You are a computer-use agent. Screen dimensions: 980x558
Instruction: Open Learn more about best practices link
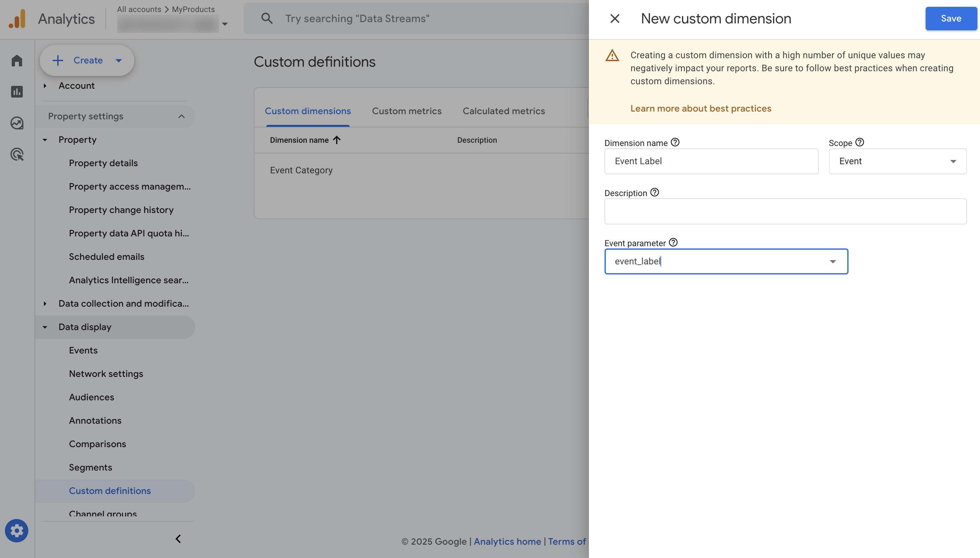pos(701,109)
